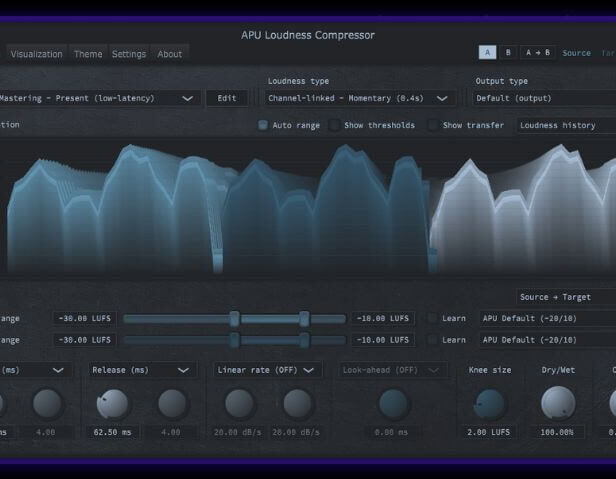Click the Knee size label
This screenshot has height=479, width=616.
pyautogui.click(x=490, y=370)
